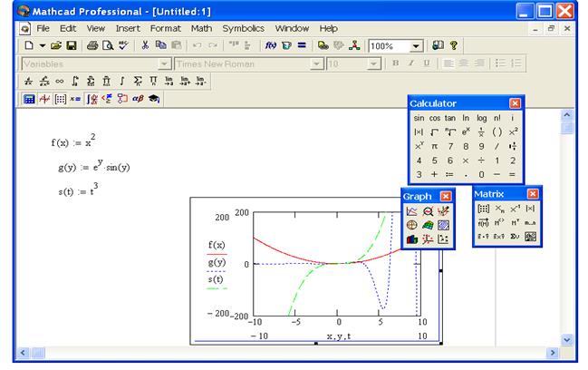This screenshot has height=370, width=588.
Task: Click the Open file folder icon
Action: tap(56, 45)
